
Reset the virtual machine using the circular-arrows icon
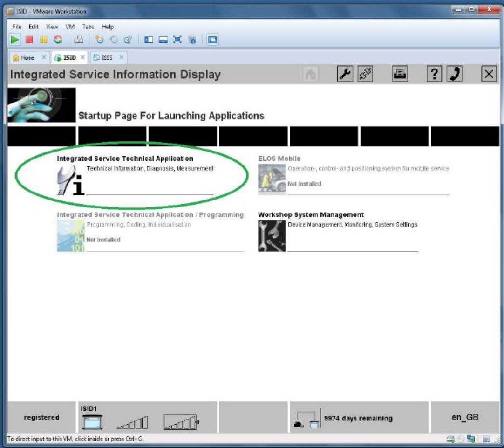coord(58,40)
